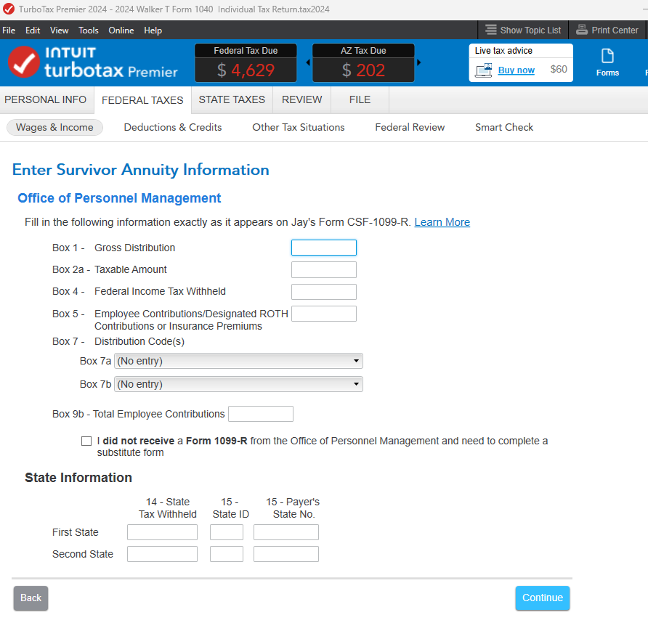Click Second State tax withheld field
Image resolution: width=648 pixels, height=644 pixels.
pyautogui.click(x=163, y=554)
